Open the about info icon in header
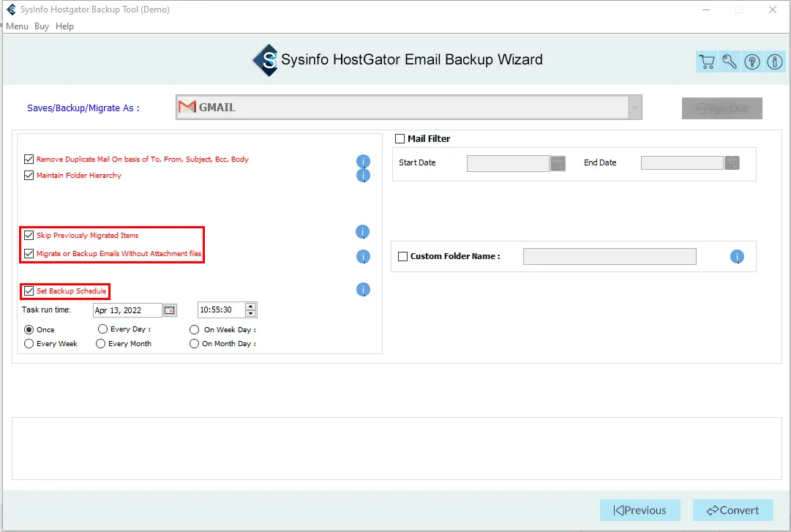Viewport: 791px width, 532px height. [x=775, y=61]
